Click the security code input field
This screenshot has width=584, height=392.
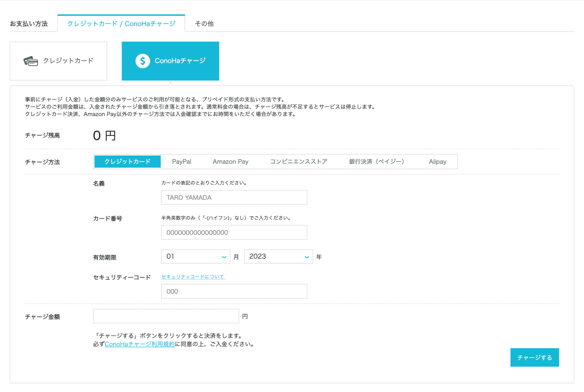[x=234, y=291]
